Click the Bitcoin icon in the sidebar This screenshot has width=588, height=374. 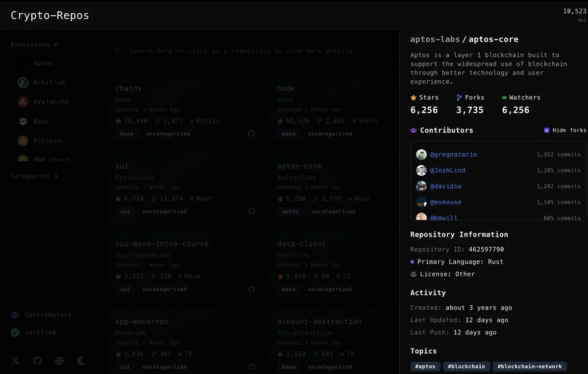pyautogui.click(x=23, y=140)
